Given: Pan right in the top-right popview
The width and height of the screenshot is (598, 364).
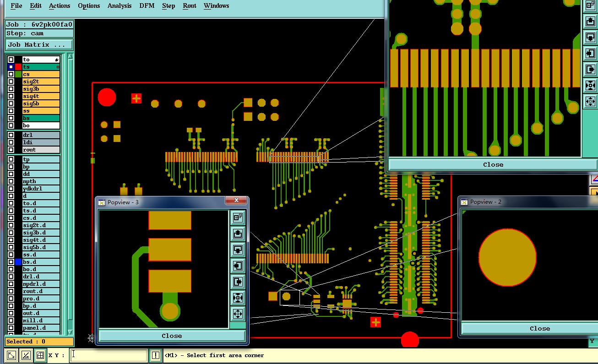Looking at the screenshot, I should coord(590,70).
